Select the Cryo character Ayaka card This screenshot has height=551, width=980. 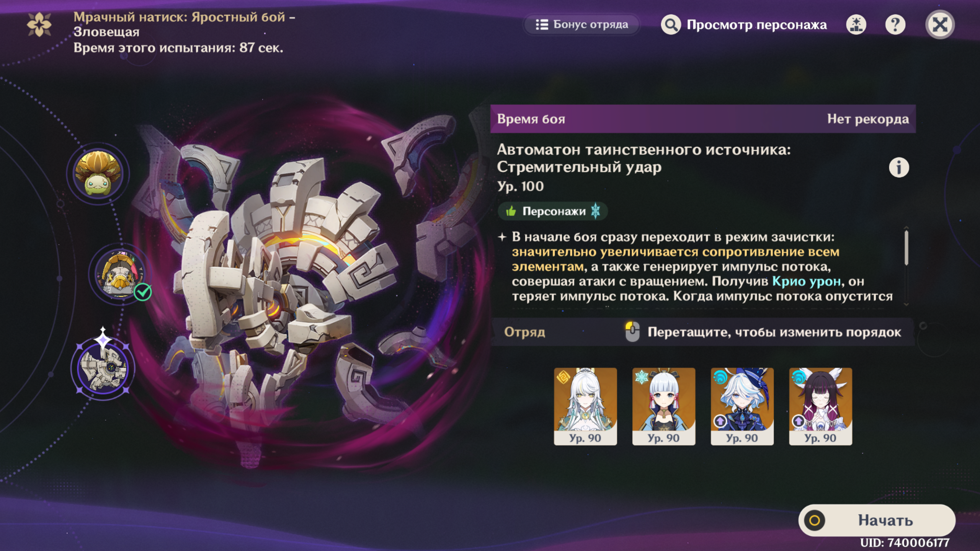(x=664, y=406)
